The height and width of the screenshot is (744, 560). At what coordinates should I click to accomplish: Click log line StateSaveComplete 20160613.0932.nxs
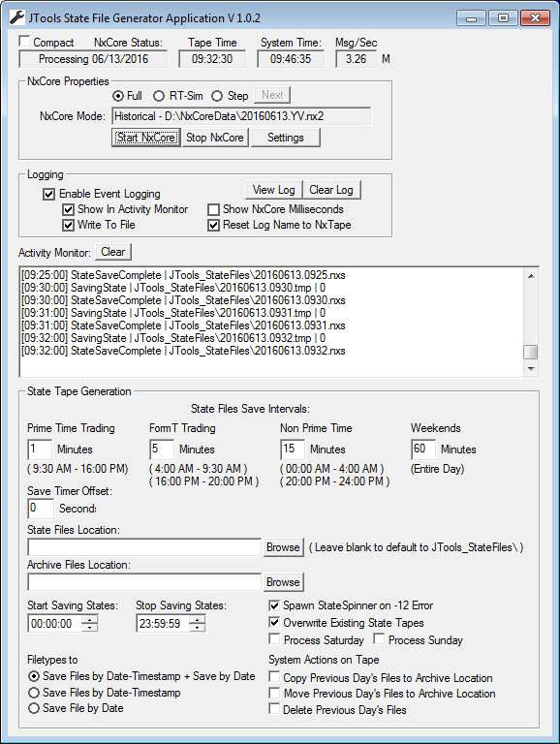pyautogui.click(x=183, y=351)
